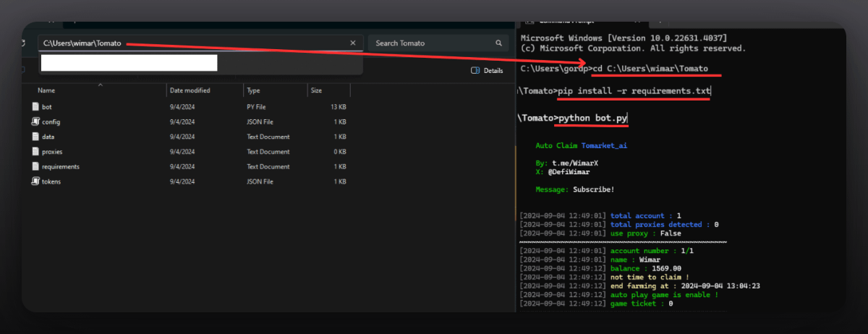Click the Message: Subscribe! line

[575, 189]
